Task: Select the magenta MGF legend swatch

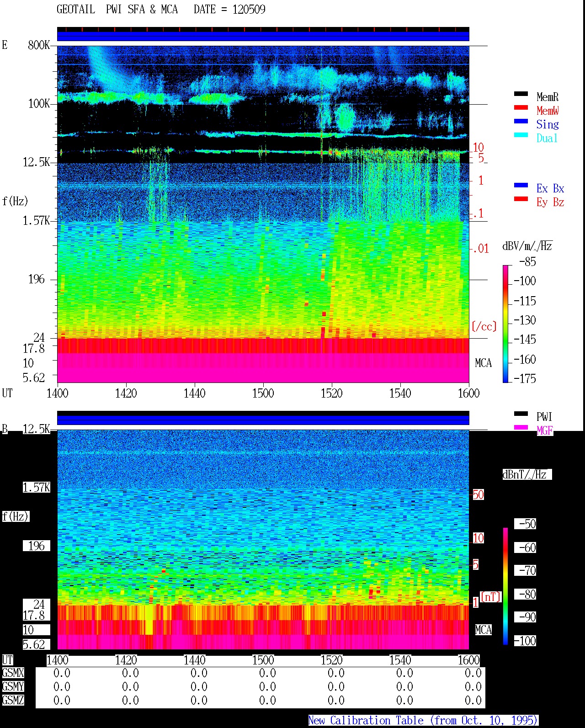Action: tap(521, 428)
